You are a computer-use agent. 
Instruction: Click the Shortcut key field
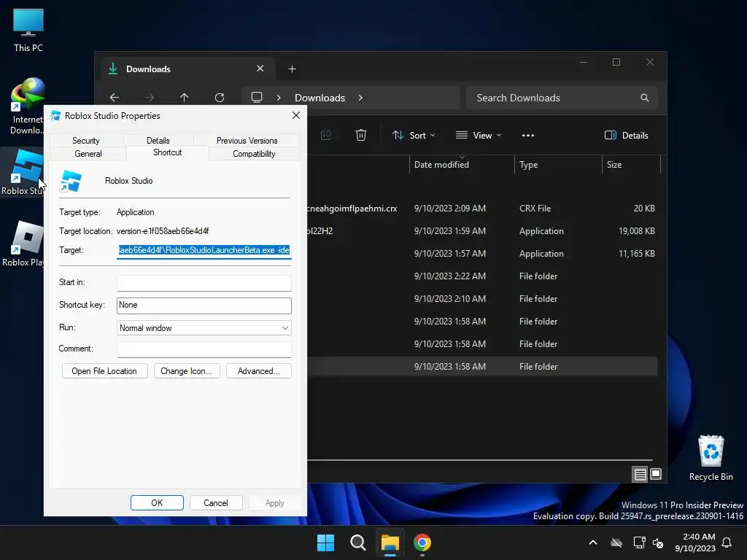point(204,306)
